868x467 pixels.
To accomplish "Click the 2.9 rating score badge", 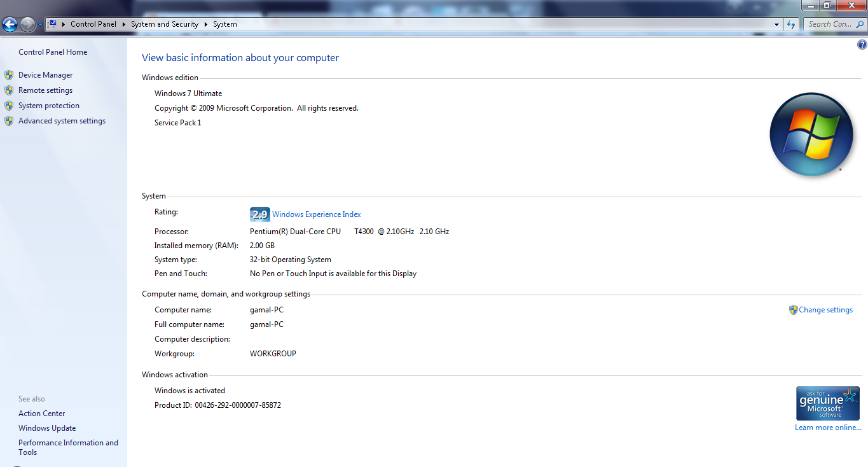I will (259, 214).
